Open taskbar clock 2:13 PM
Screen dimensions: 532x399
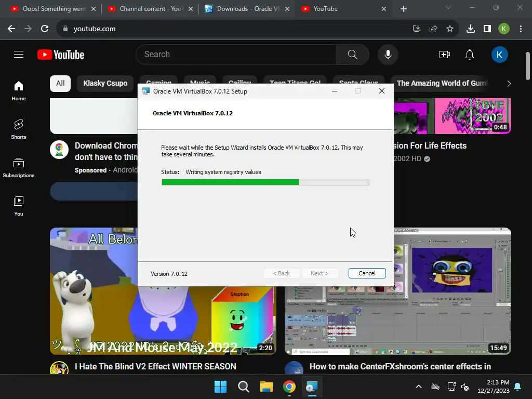493,387
